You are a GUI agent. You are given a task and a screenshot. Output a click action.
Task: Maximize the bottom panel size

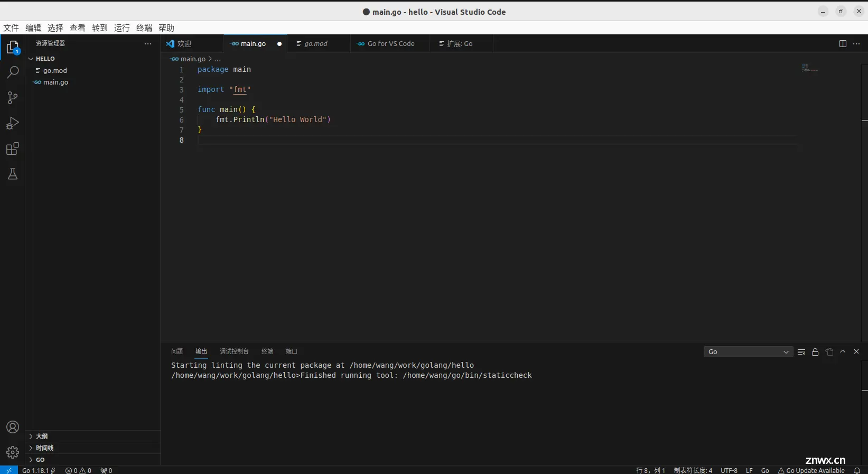point(843,351)
